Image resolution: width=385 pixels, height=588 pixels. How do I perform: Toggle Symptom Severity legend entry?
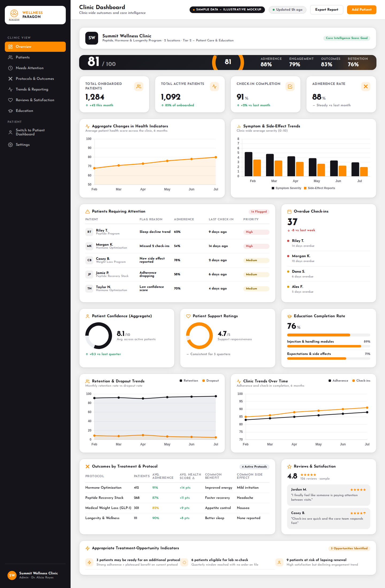[286, 188]
